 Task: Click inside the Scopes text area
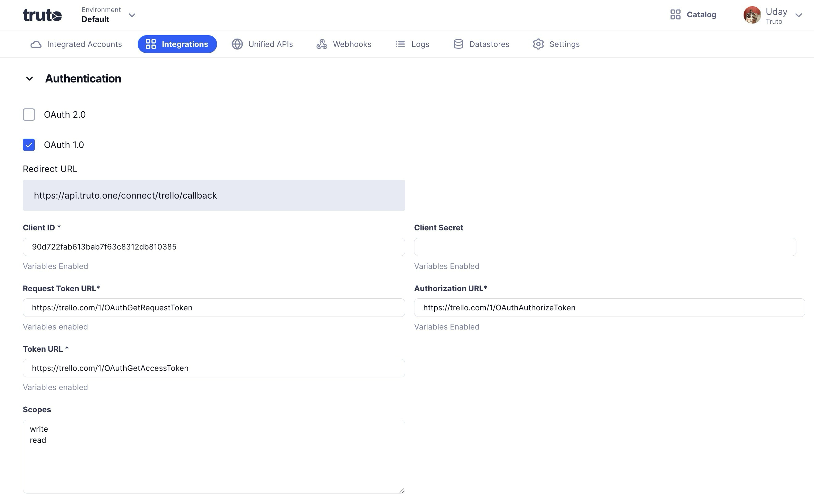(214, 456)
